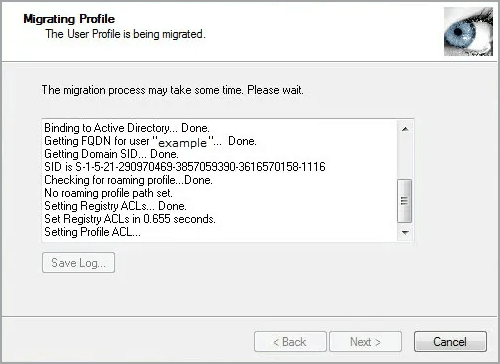The width and height of the screenshot is (500, 364).
Task: Click the Cancel button
Action: (450, 341)
